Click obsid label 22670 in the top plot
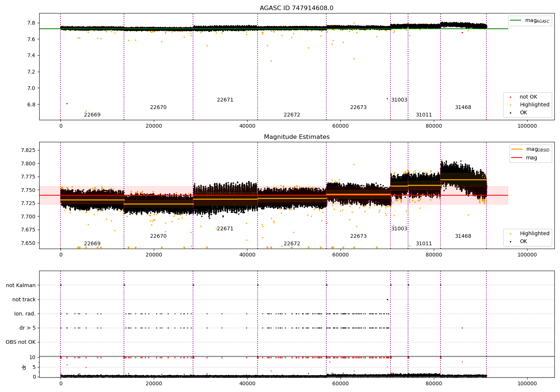The width and height of the screenshot is (560, 392). pyautogui.click(x=158, y=108)
